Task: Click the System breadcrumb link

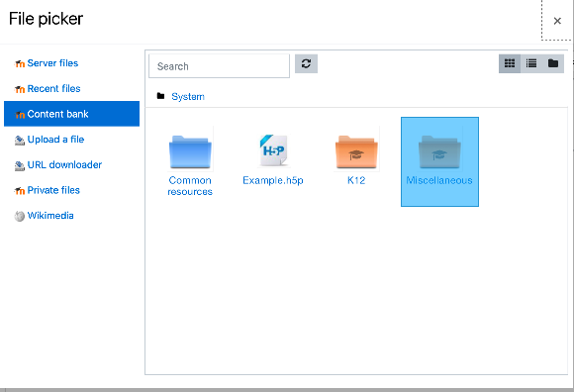Action: point(188,97)
